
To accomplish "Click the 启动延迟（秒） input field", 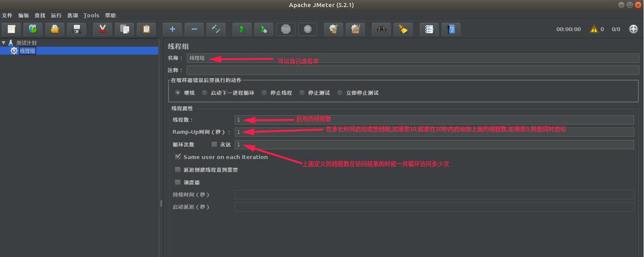I will pyautogui.click(x=434, y=207).
